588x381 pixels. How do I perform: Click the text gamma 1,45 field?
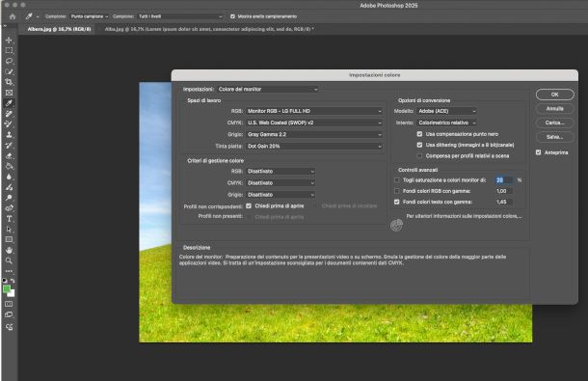(x=504, y=202)
